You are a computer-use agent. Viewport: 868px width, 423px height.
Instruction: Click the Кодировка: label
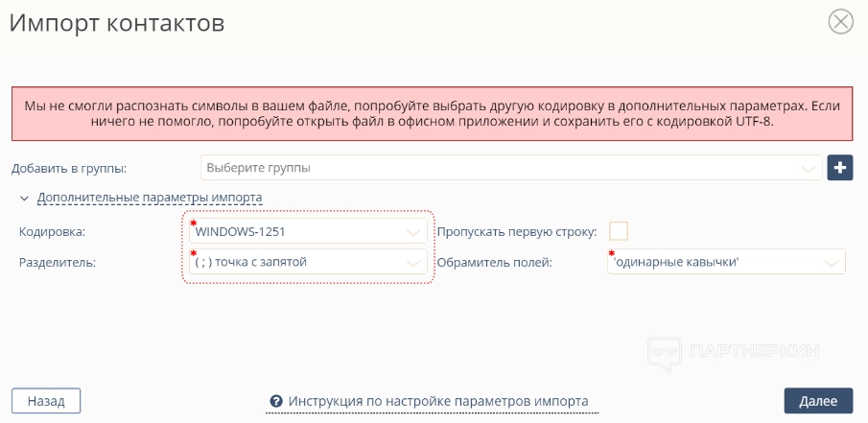coord(53,232)
